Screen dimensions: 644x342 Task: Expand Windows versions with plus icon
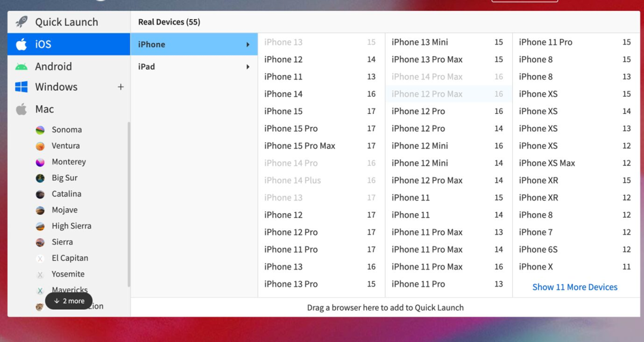tap(120, 87)
